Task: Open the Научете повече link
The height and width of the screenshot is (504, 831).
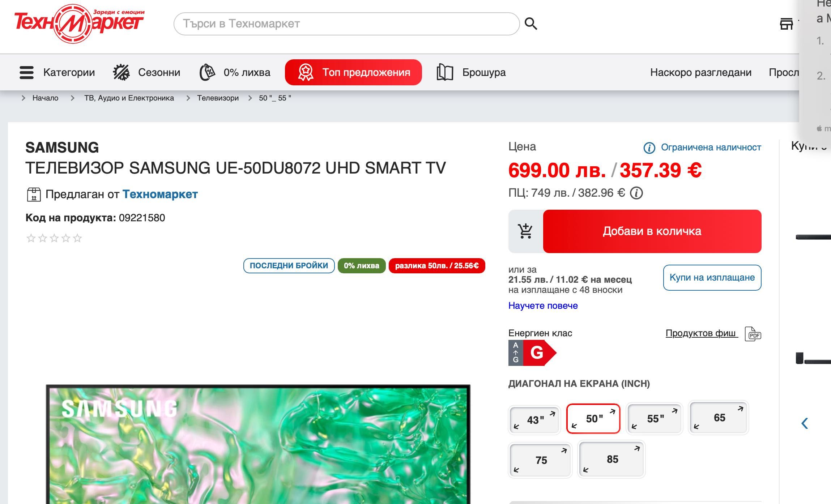Action: tap(543, 306)
